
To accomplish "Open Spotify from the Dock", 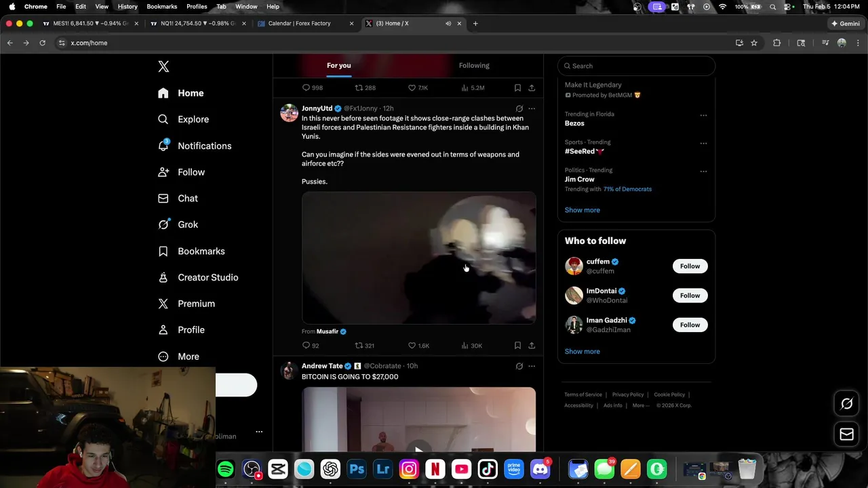I will 226,469.
